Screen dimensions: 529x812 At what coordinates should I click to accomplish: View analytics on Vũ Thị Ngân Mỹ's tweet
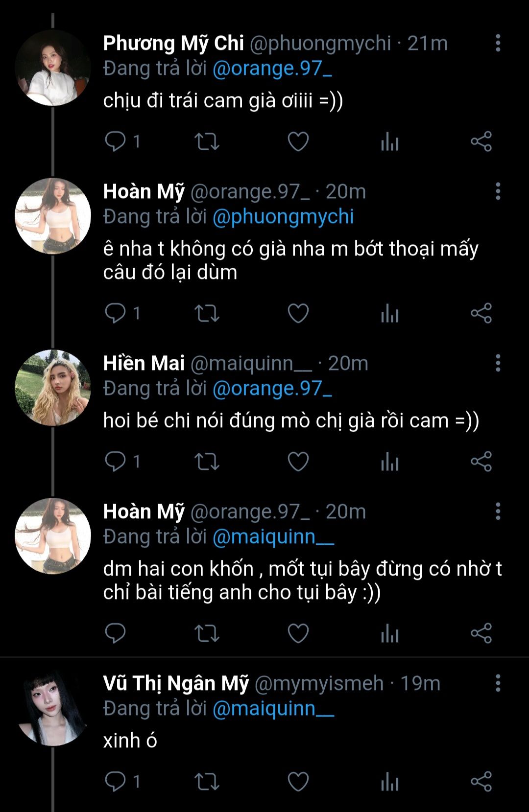390,782
